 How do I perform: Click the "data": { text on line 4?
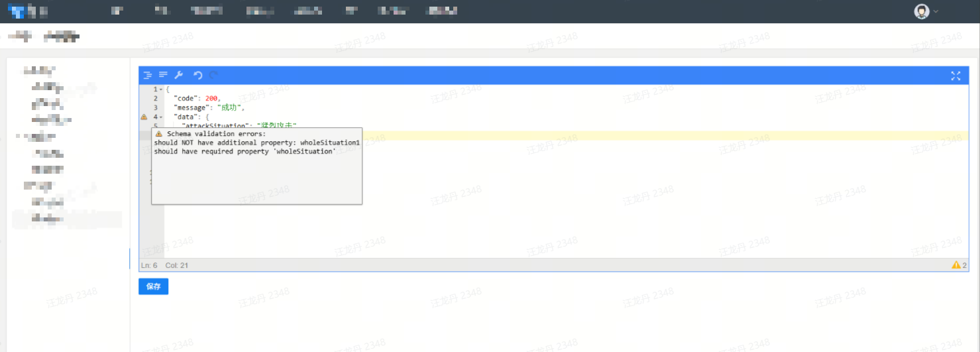pos(191,117)
